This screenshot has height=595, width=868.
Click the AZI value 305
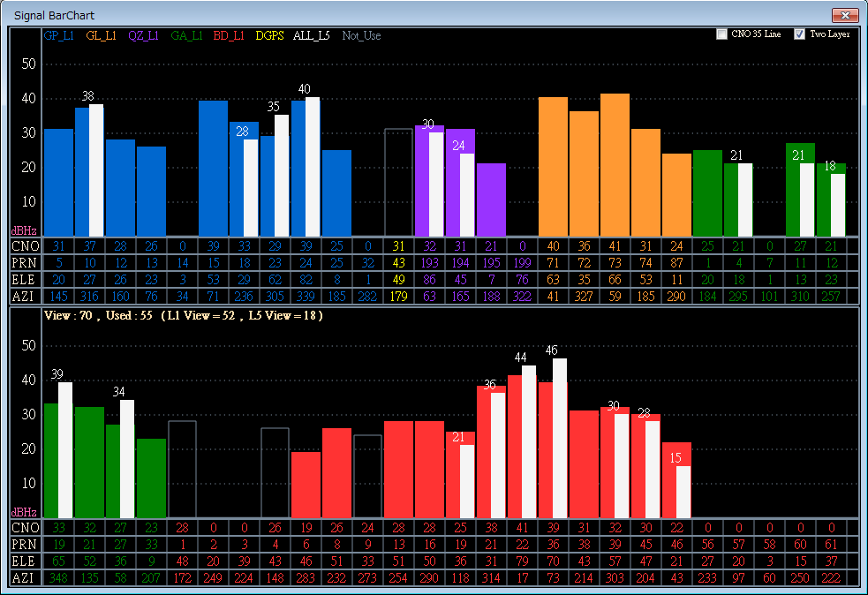(275, 296)
